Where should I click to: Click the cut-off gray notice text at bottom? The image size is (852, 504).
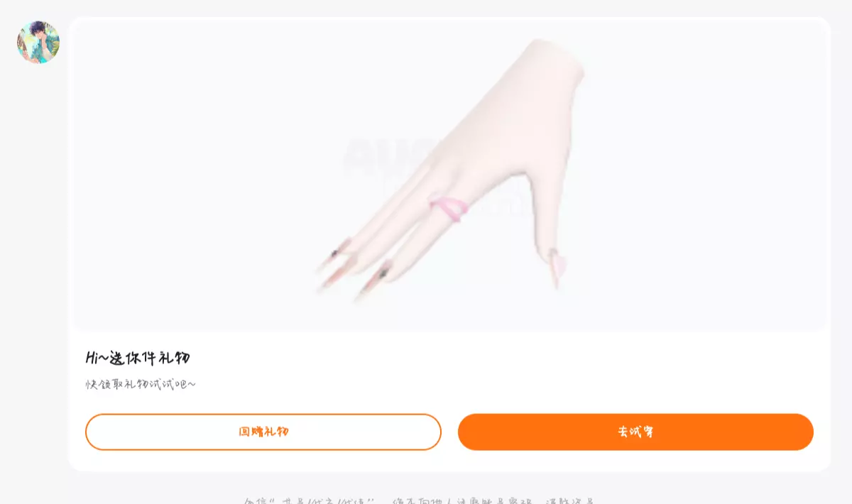coord(419,500)
